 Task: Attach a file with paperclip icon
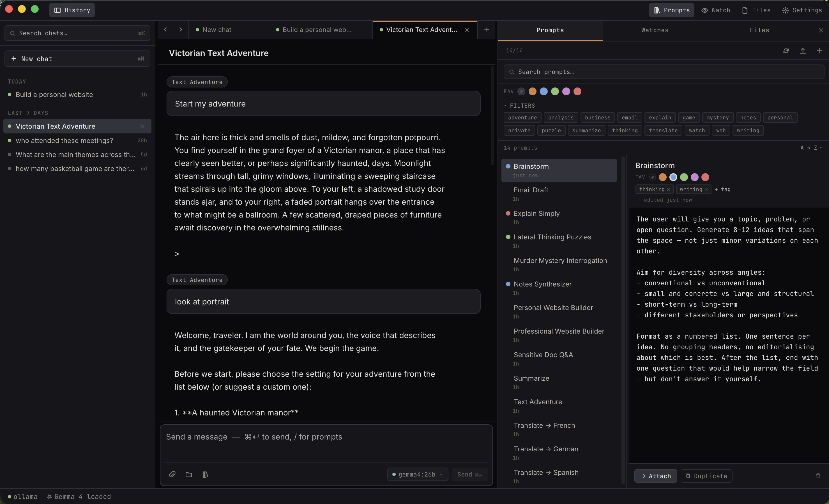tap(172, 474)
